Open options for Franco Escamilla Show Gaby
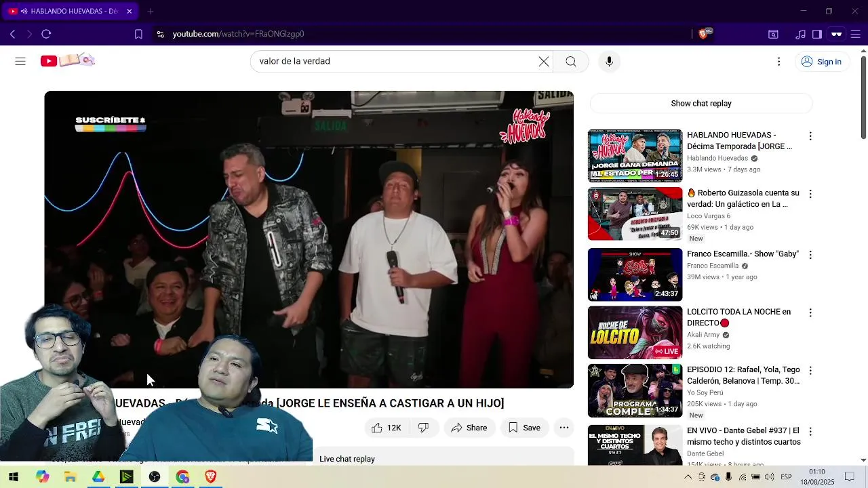Screen dimensions: 868x488 pyautogui.click(x=810, y=255)
